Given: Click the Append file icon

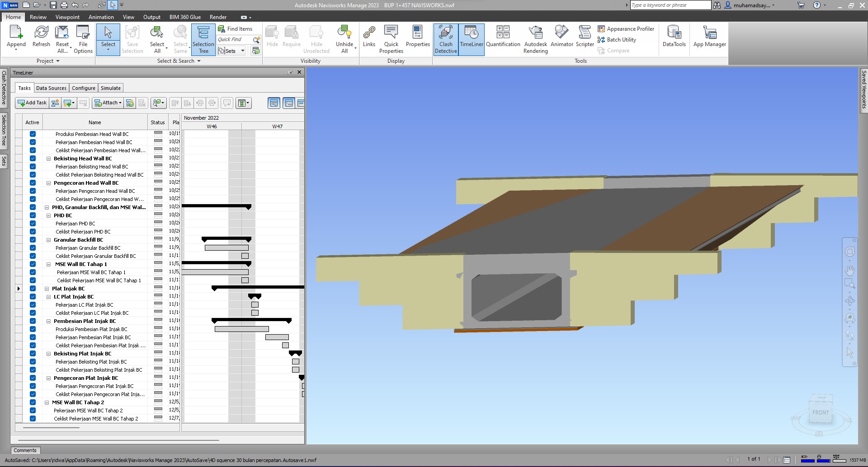Looking at the screenshot, I should tap(16, 33).
